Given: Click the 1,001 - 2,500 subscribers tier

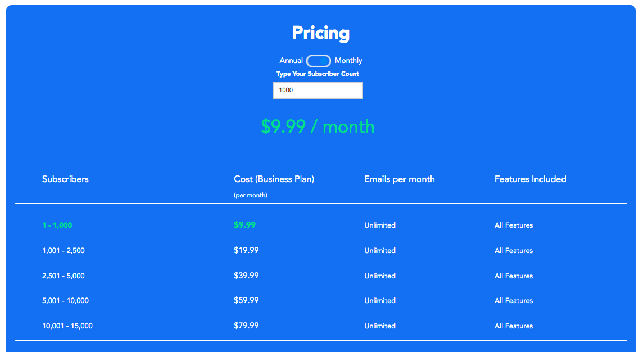Looking at the screenshot, I should point(64,251).
